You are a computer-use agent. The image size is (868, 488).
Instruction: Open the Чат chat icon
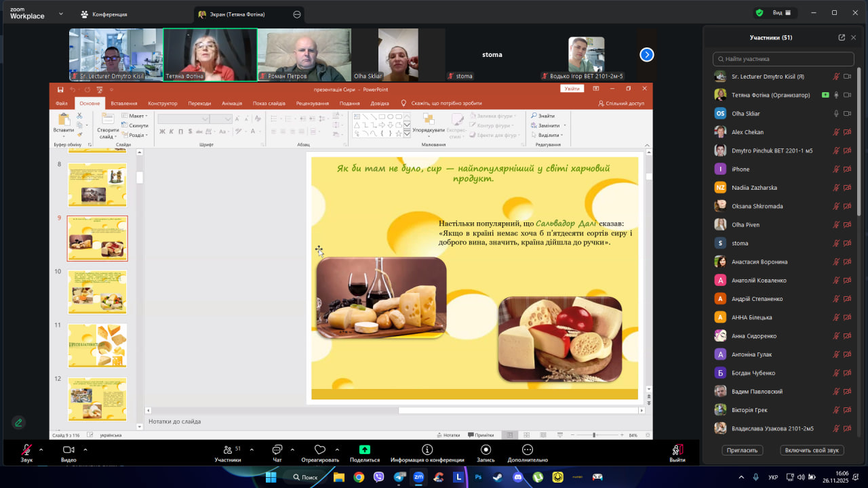tap(277, 450)
